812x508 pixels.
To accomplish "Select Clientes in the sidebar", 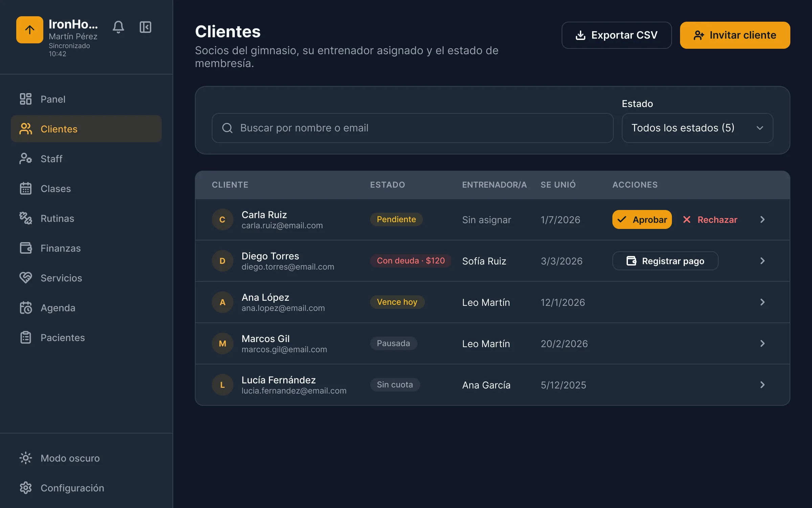I will pos(86,129).
